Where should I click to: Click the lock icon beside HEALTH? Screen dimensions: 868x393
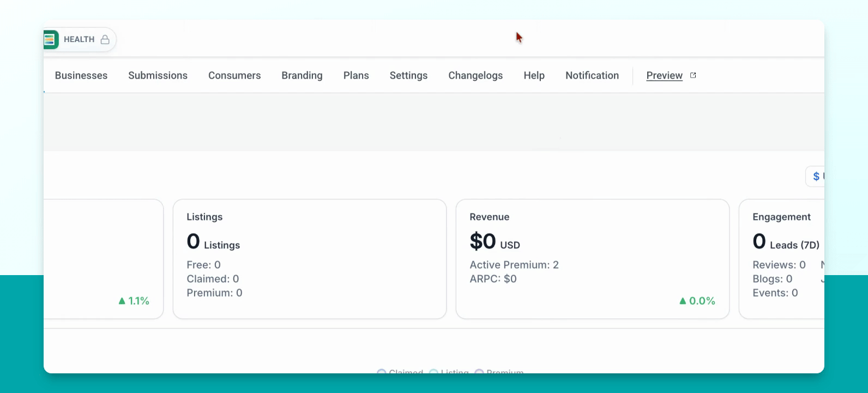click(105, 39)
